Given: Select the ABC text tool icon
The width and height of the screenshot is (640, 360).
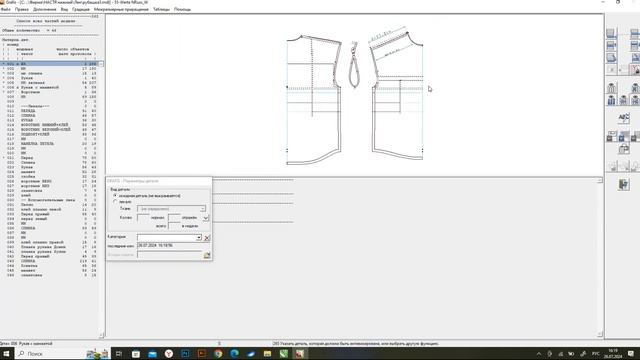Looking at the screenshot, I should 624,118.
